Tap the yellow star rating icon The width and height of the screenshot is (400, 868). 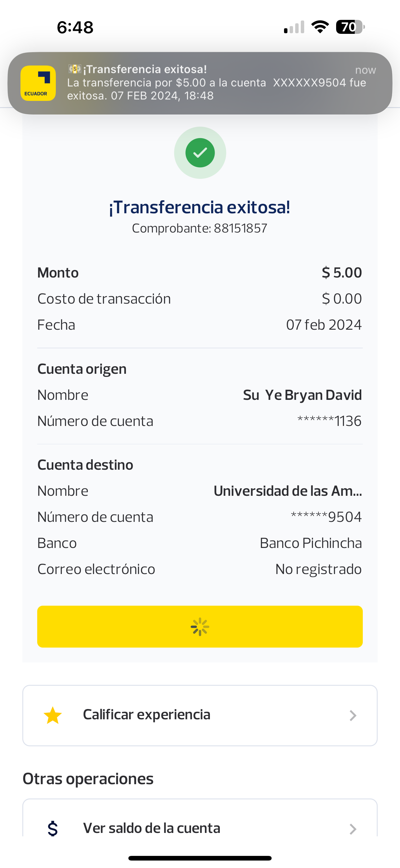click(x=53, y=715)
